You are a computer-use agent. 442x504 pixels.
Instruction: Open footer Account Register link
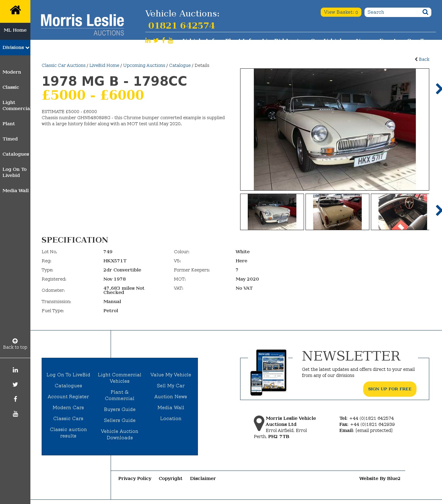coord(68,397)
